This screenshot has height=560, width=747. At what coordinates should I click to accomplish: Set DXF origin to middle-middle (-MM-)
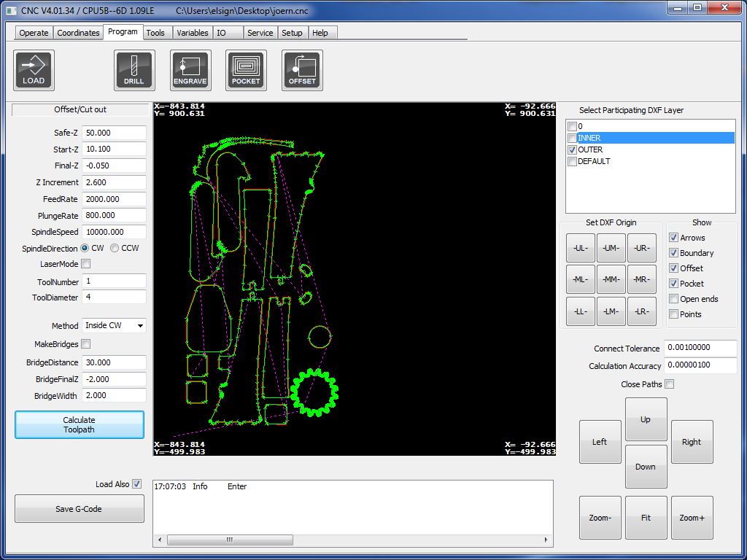pyautogui.click(x=611, y=279)
